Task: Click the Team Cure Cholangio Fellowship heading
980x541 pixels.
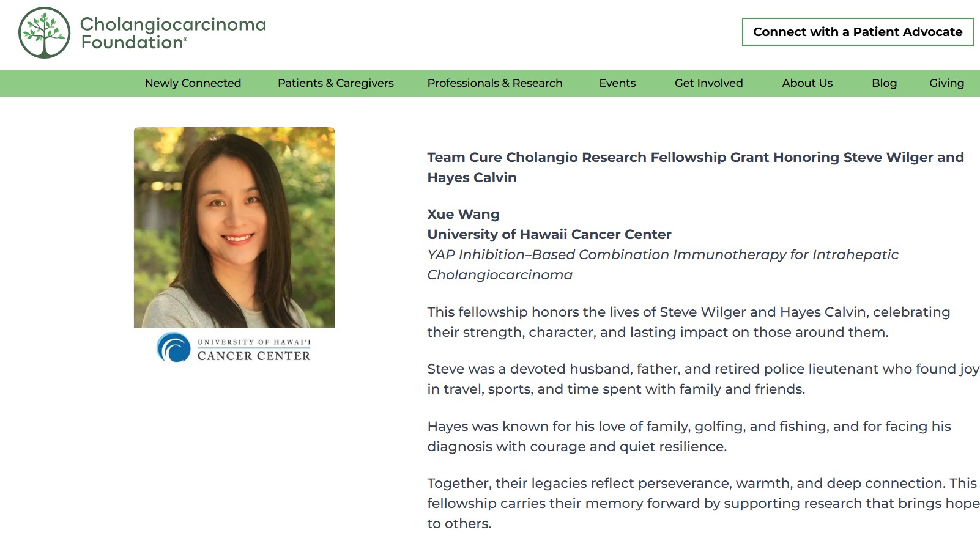Action: (696, 167)
